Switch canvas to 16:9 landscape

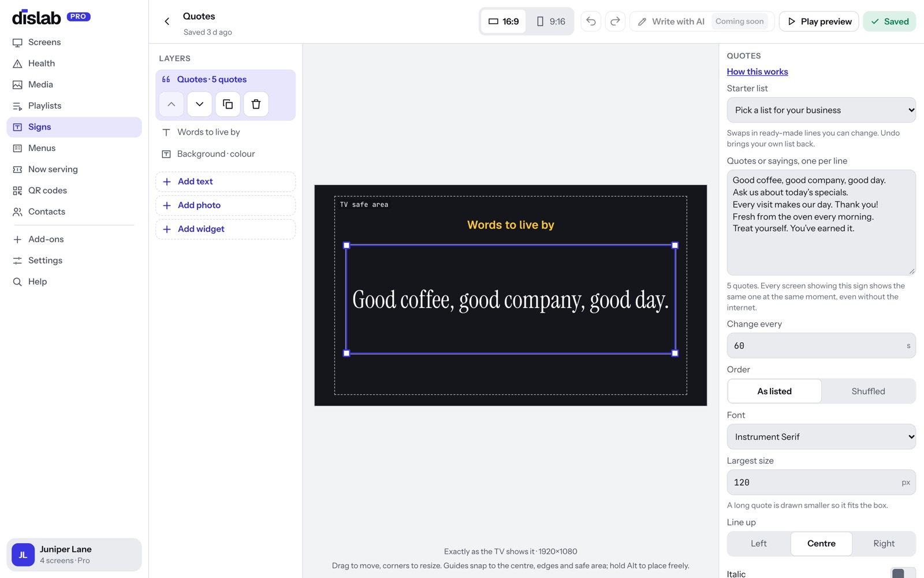(x=504, y=21)
